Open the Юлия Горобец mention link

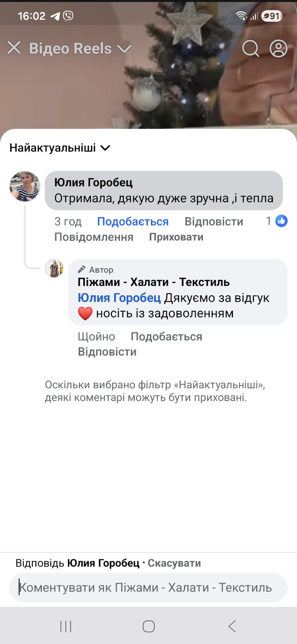coord(119,298)
